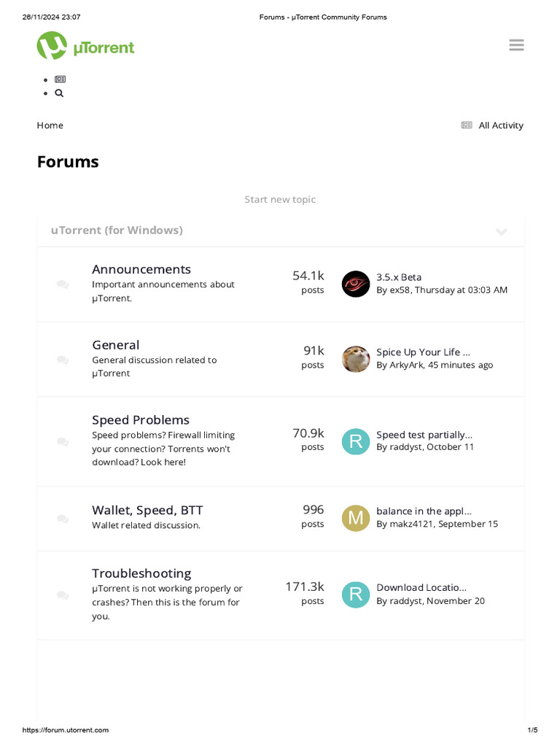Click the µTorrent logo

[x=85, y=47]
